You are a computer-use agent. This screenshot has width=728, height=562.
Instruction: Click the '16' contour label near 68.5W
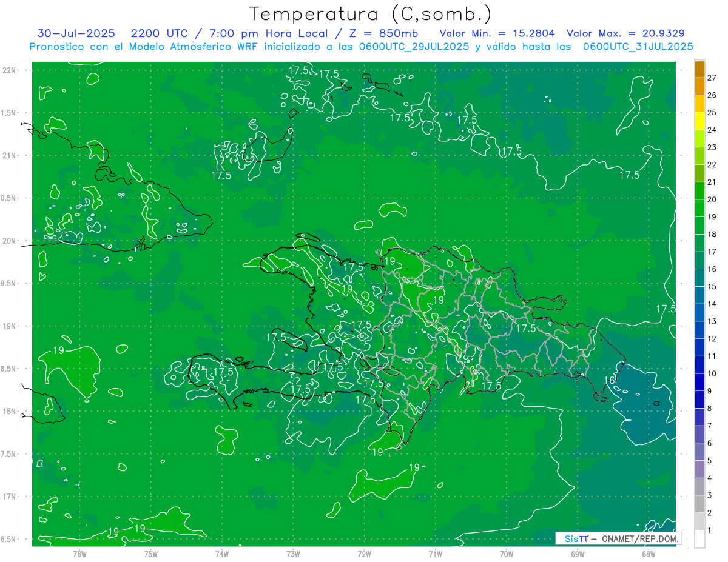point(610,380)
